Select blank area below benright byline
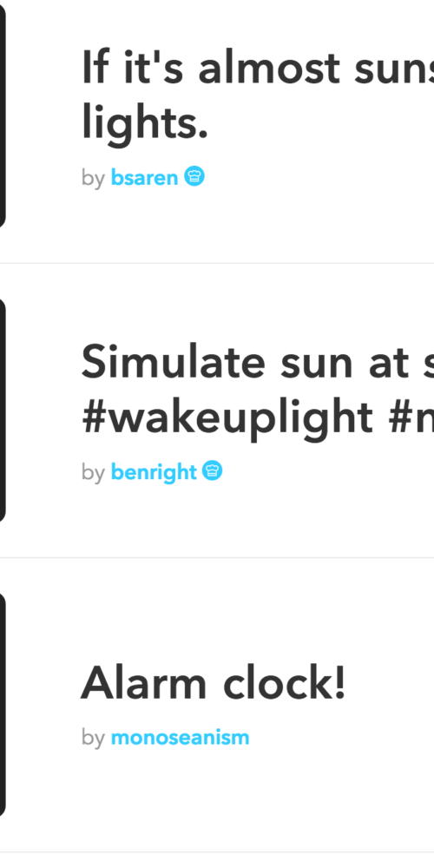The height and width of the screenshot is (868, 434). 221,520
